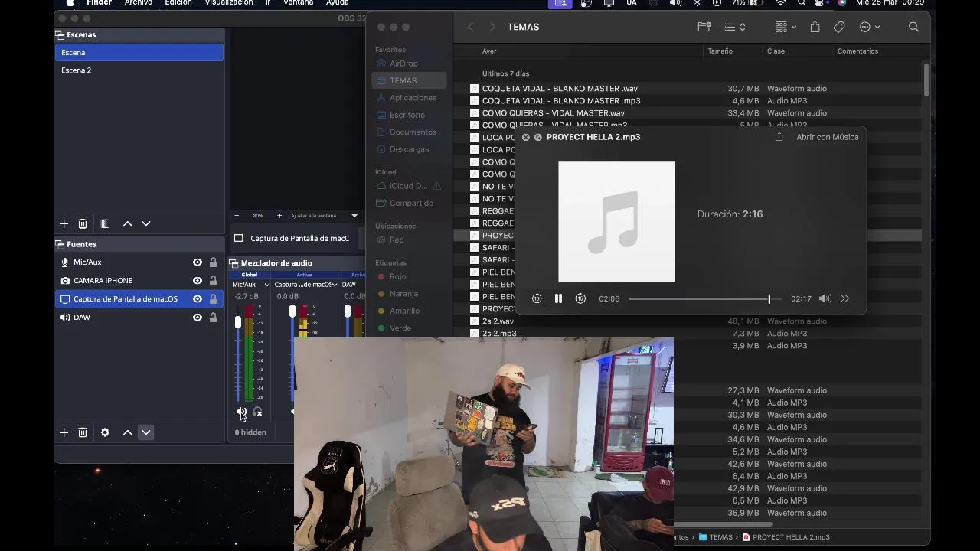The image size is (980, 551).
Task: Open the Ventana menu
Action: tap(299, 3)
